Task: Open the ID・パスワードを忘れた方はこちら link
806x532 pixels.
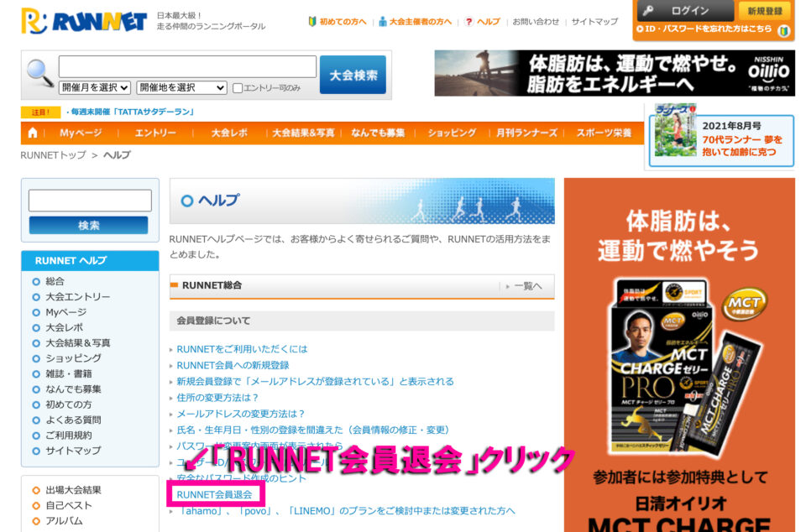Action: click(704, 29)
